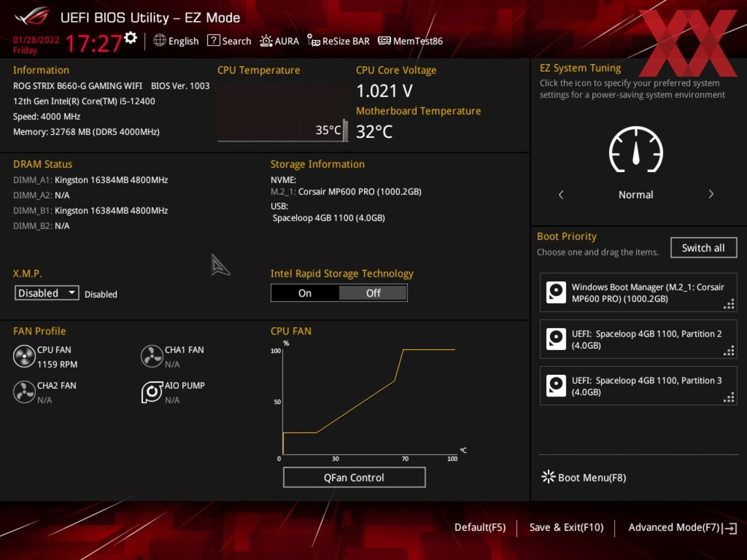Click the AIO PUMP icon

coord(152,392)
